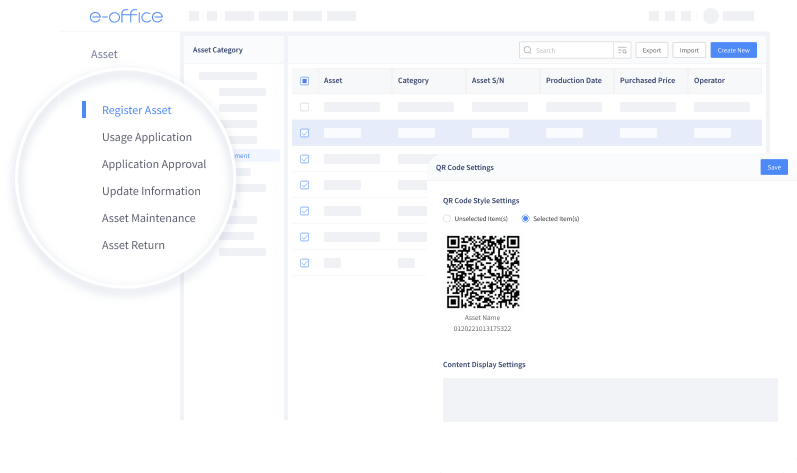The width and height of the screenshot is (797, 473).
Task: Select the Selected Item(s) radio option
Action: 526,218
